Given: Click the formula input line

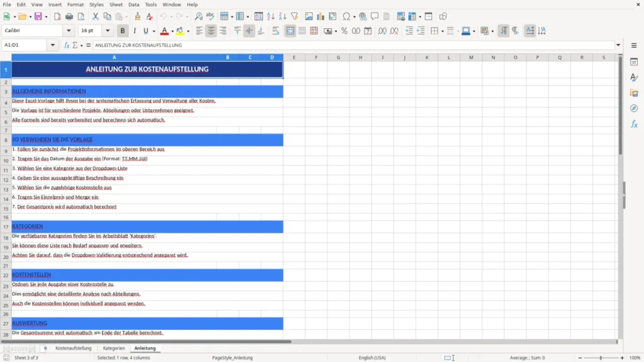Looking at the screenshot, I should point(353,45).
